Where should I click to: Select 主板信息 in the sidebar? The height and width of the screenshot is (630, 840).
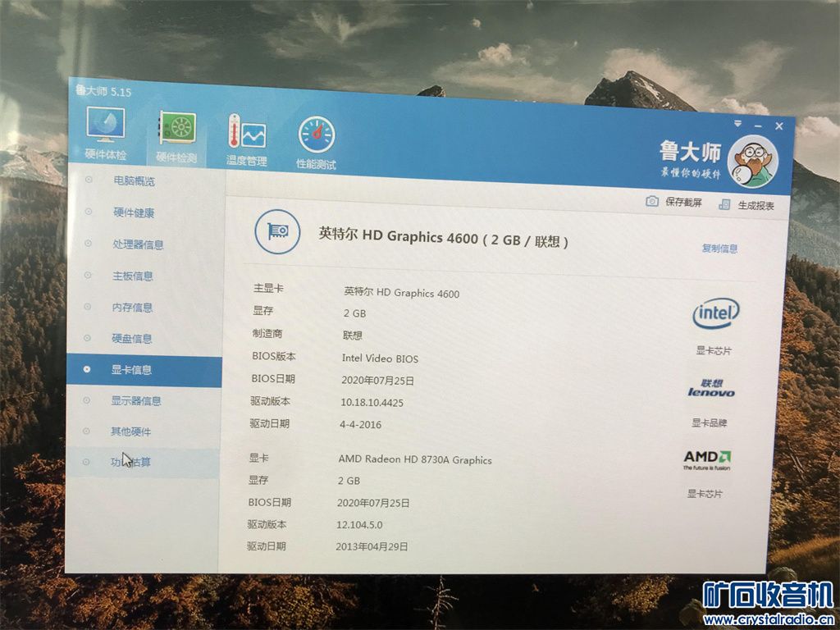click(x=132, y=276)
